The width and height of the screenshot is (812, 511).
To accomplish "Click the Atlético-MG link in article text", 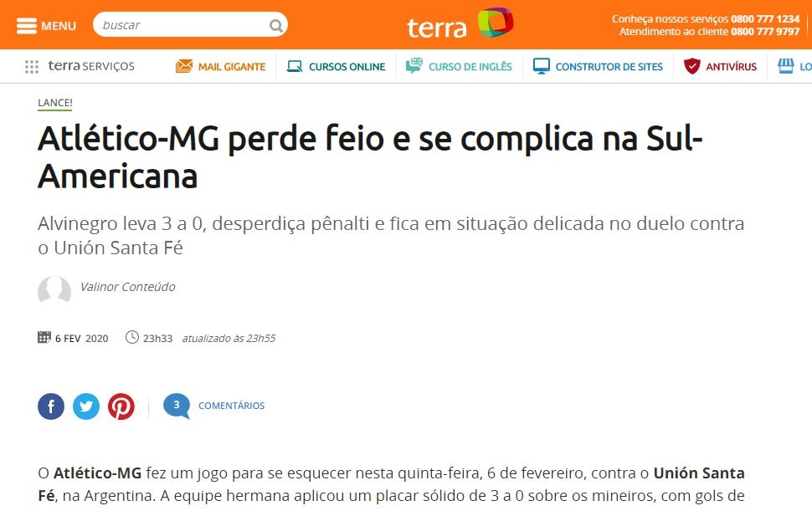I will click(x=97, y=473).
